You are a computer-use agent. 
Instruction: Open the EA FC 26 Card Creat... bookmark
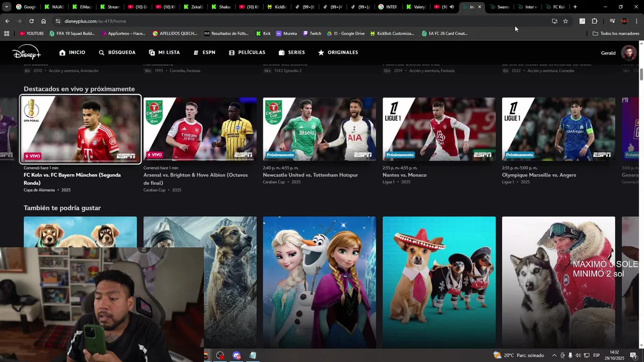point(444,34)
